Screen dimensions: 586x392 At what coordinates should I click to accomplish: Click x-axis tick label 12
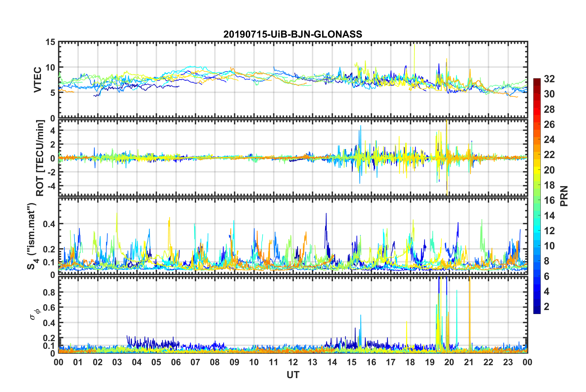pyautogui.click(x=293, y=362)
